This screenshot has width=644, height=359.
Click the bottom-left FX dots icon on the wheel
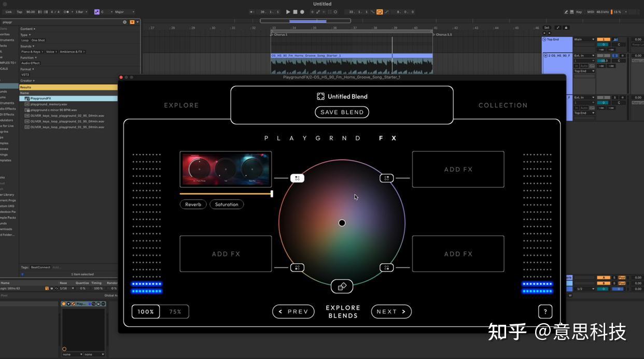297,267
